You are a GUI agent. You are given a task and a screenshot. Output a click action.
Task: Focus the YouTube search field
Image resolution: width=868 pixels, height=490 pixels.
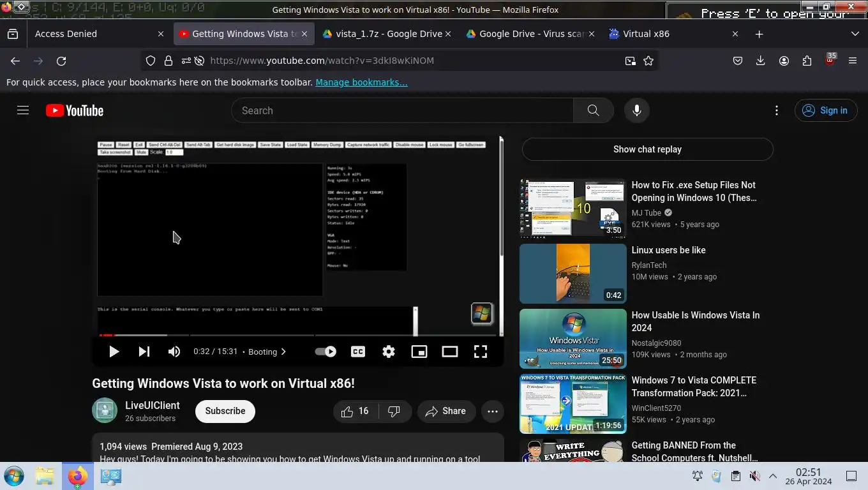point(402,110)
